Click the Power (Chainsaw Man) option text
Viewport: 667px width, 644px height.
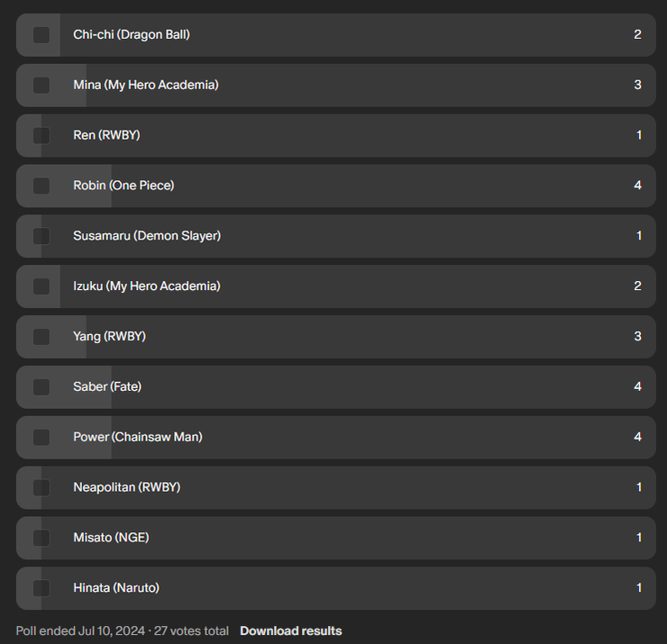[x=138, y=437]
